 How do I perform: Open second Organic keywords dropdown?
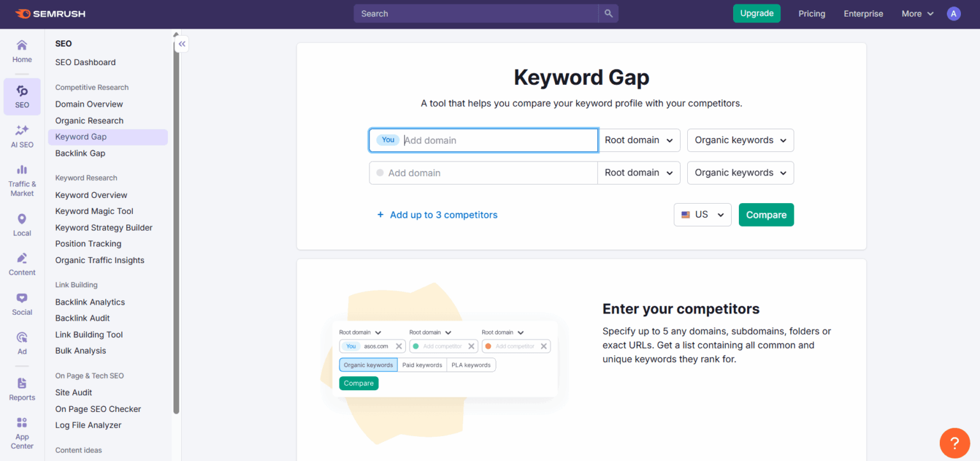(740, 173)
